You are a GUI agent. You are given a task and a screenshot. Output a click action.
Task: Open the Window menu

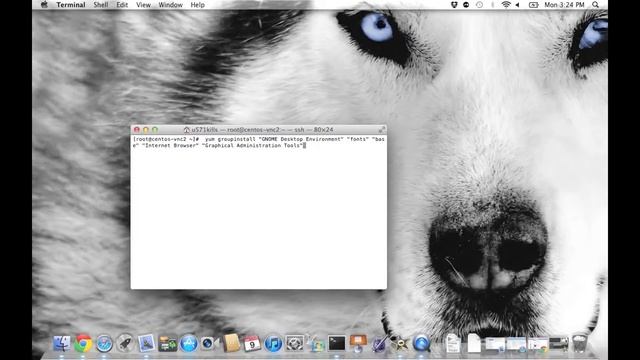[x=170, y=5]
